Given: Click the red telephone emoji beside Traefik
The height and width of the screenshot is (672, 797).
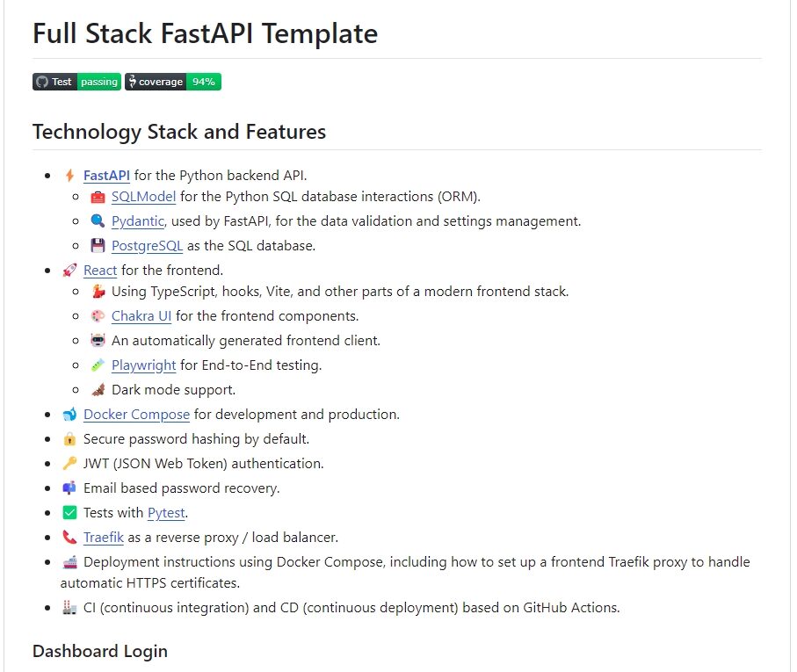Looking at the screenshot, I should (69, 537).
